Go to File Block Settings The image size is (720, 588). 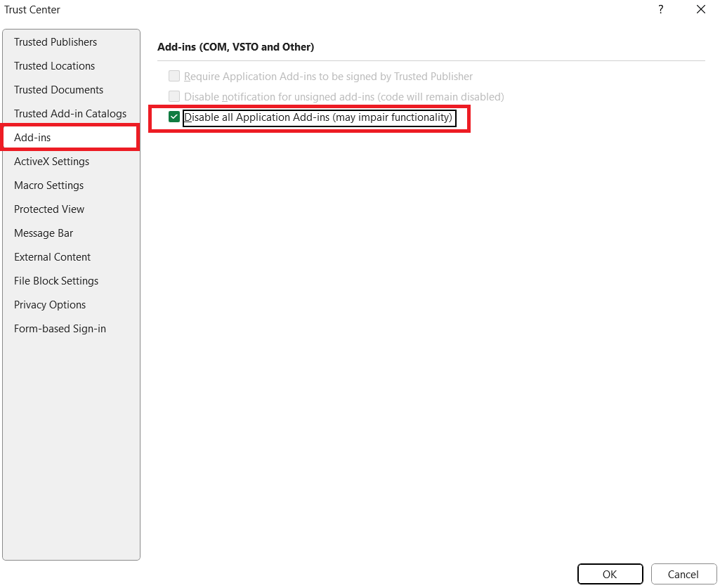point(71,281)
